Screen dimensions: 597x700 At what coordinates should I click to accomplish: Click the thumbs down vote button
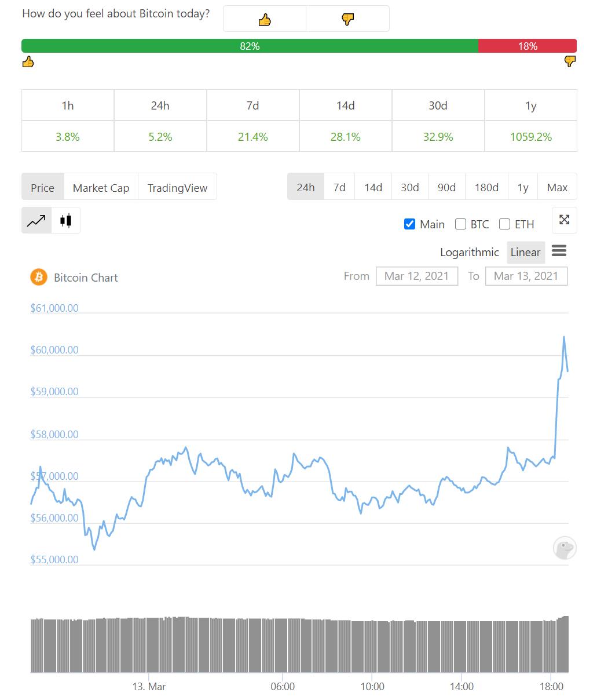point(347,19)
